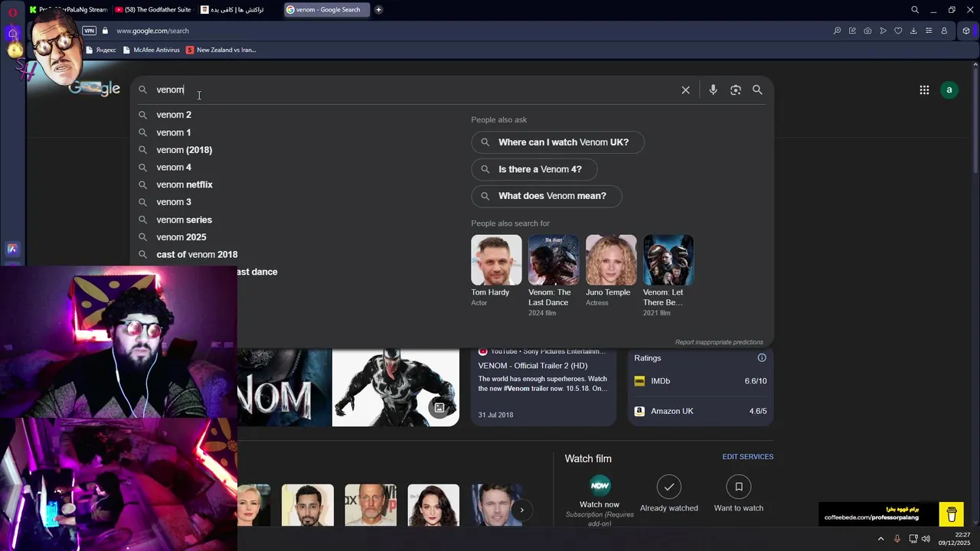Open a new browser tab
Image resolution: width=980 pixels, height=551 pixels.
[378, 10]
